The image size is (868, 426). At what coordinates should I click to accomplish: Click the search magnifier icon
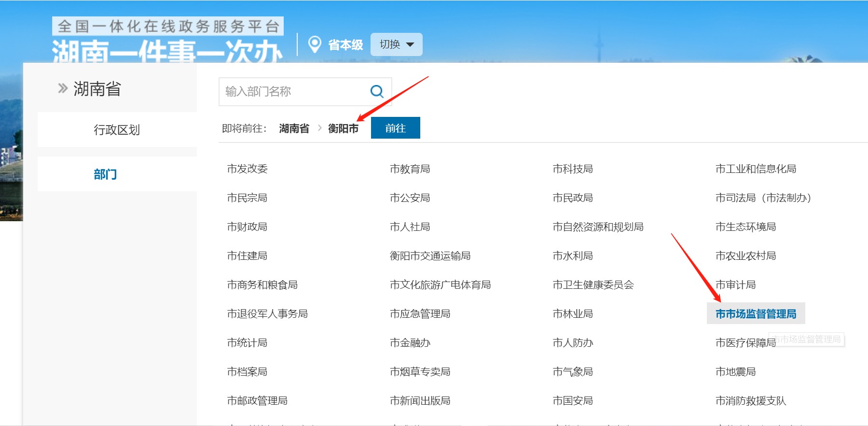pyautogui.click(x=376, y=91)
